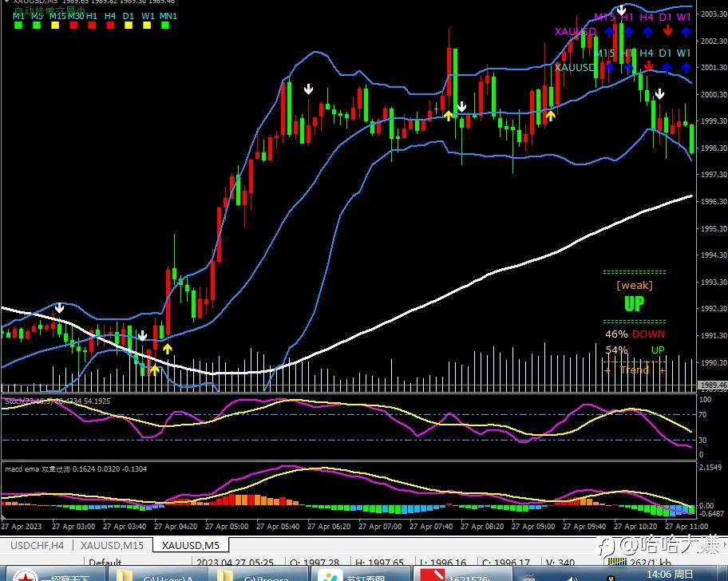
Task: Switch to the USDCHF,H4 chart tab
Action: pos(38,545)
